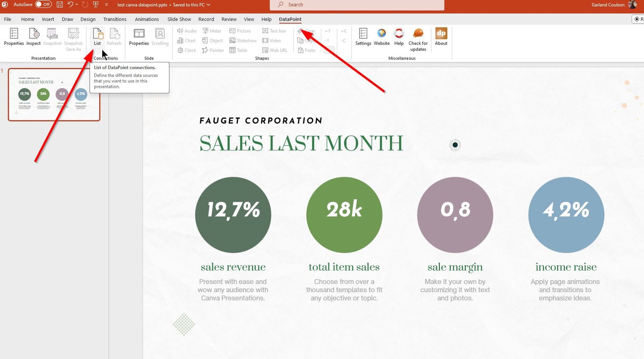This screenshot has width=644, height=359.
Task: Open the About DataPoint icon
Action: (x=441, y=37)
